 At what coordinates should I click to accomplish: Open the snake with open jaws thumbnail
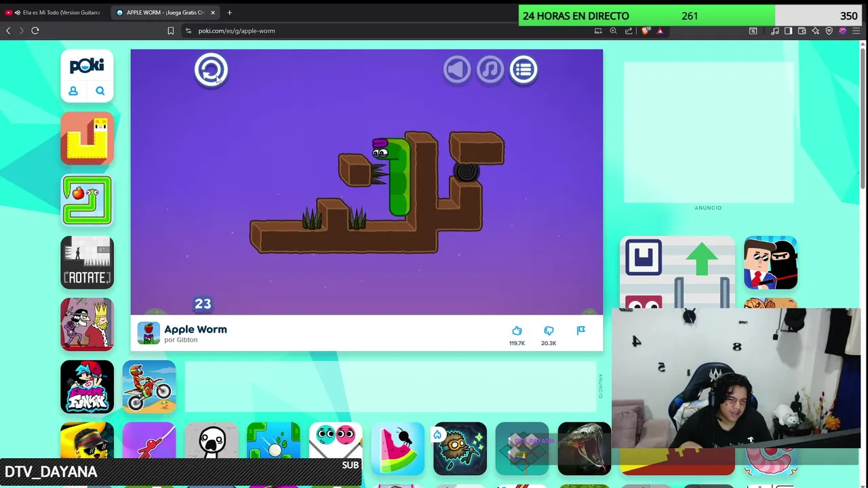(x=585, y=449)
